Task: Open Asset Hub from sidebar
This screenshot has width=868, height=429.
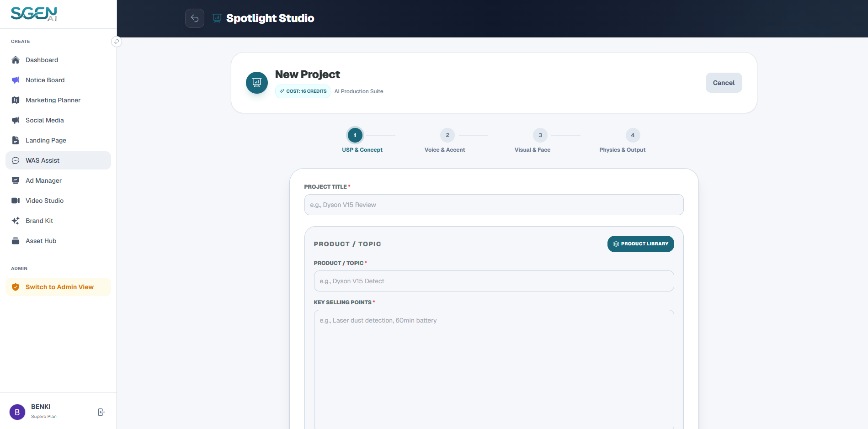Action: point(58,241)
